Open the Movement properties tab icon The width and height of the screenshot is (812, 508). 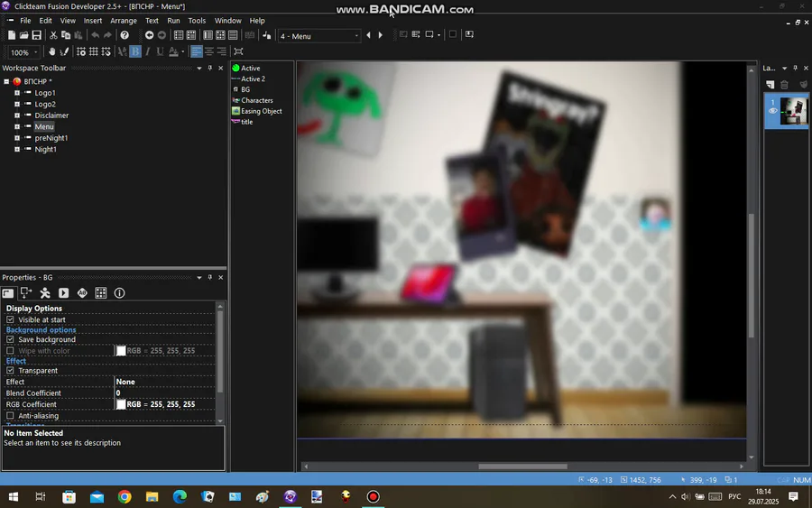(x=45, y=293)
